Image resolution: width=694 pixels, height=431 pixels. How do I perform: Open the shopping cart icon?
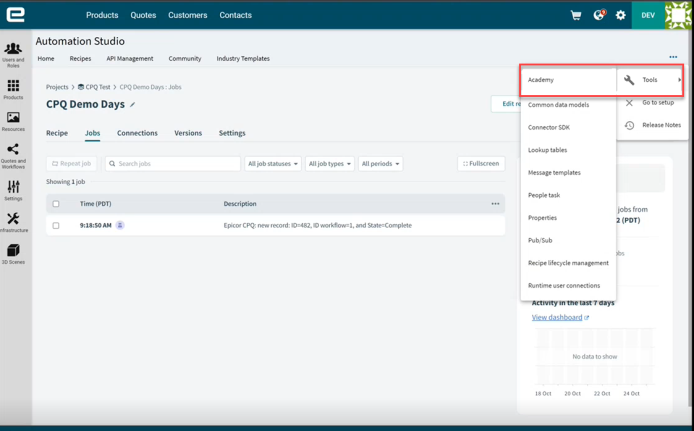(x=576, y=15)
